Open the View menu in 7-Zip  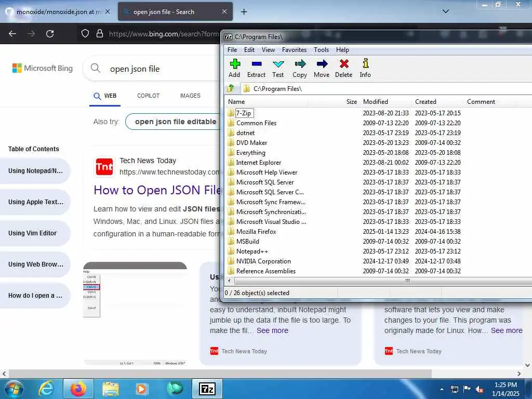coord(268,50)
